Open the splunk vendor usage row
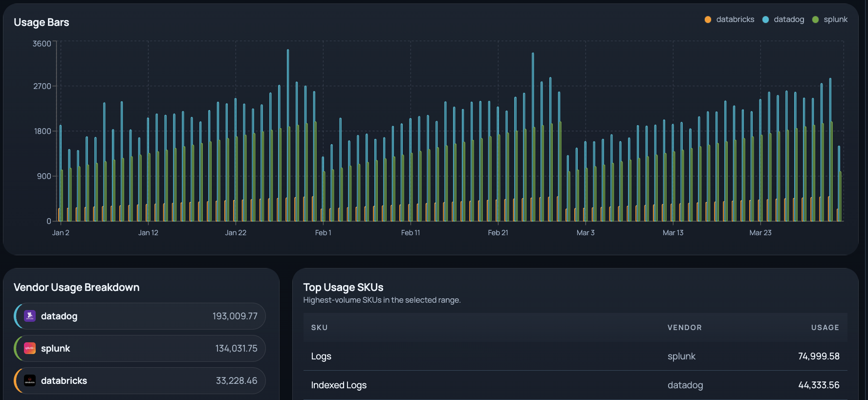 tap(140, 348)
